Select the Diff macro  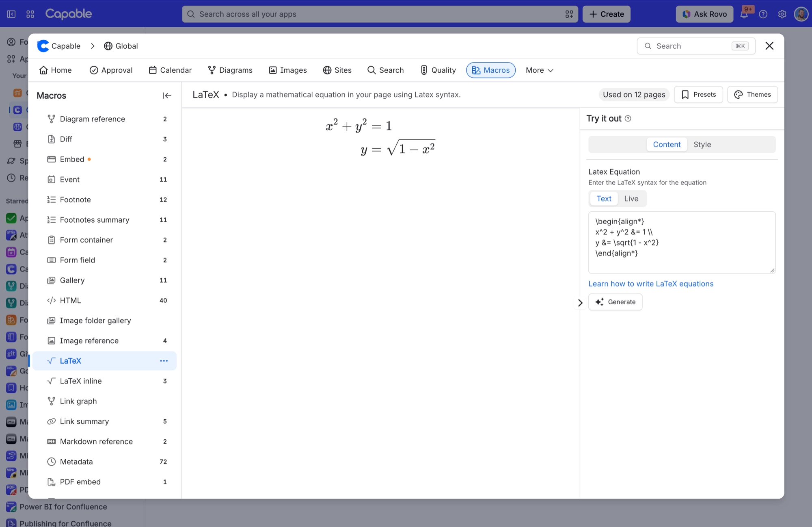pyautogui.click(x=105, y=139)
